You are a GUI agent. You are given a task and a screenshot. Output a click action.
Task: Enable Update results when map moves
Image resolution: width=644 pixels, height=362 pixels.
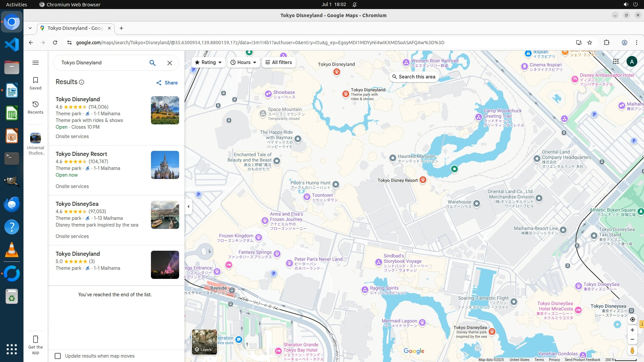pyautogui.click(x=58, y=356)
